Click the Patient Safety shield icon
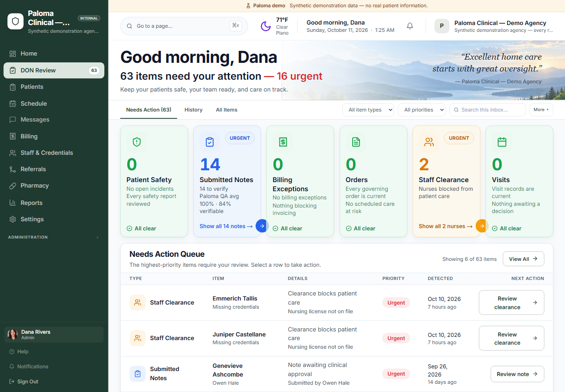The image size is (565, 392). 136,142
